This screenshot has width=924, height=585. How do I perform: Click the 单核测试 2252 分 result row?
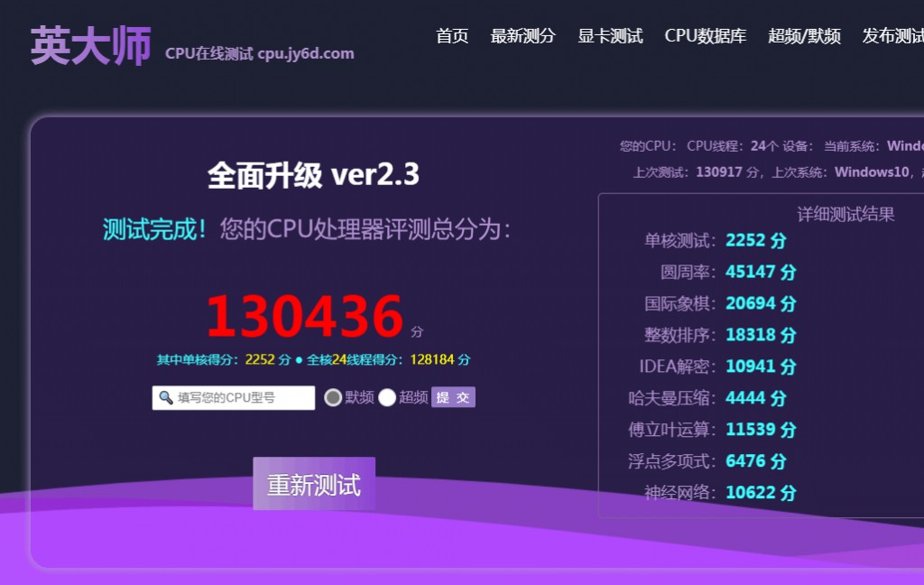click(715, 240)
